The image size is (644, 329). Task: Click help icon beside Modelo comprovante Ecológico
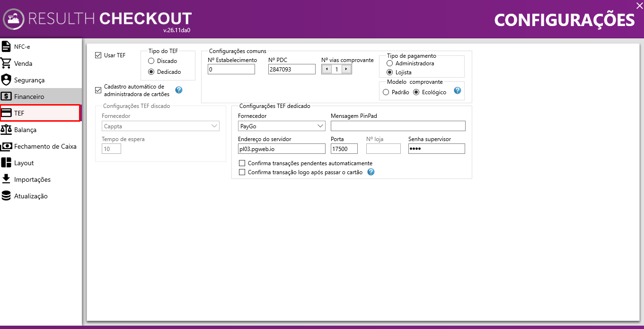[458, 90]
